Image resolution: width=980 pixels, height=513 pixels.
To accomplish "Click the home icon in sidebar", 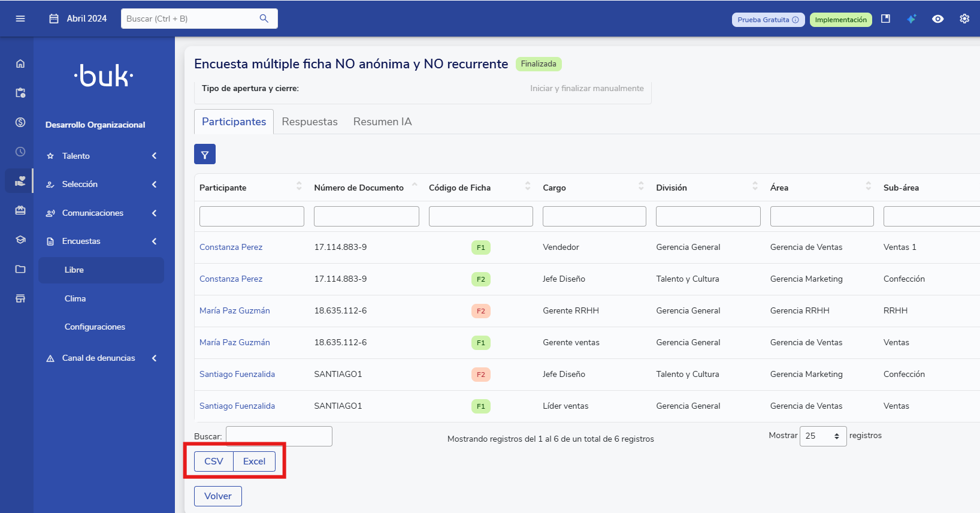I will pyautogui.click(x=20, y=64).
